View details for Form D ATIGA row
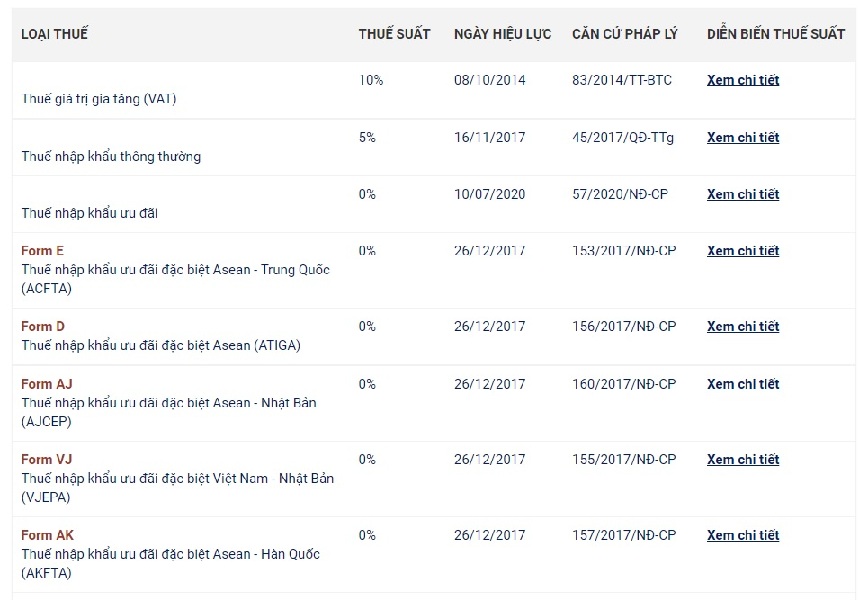Viewport: 868px width, 600px height. [742, 327]
